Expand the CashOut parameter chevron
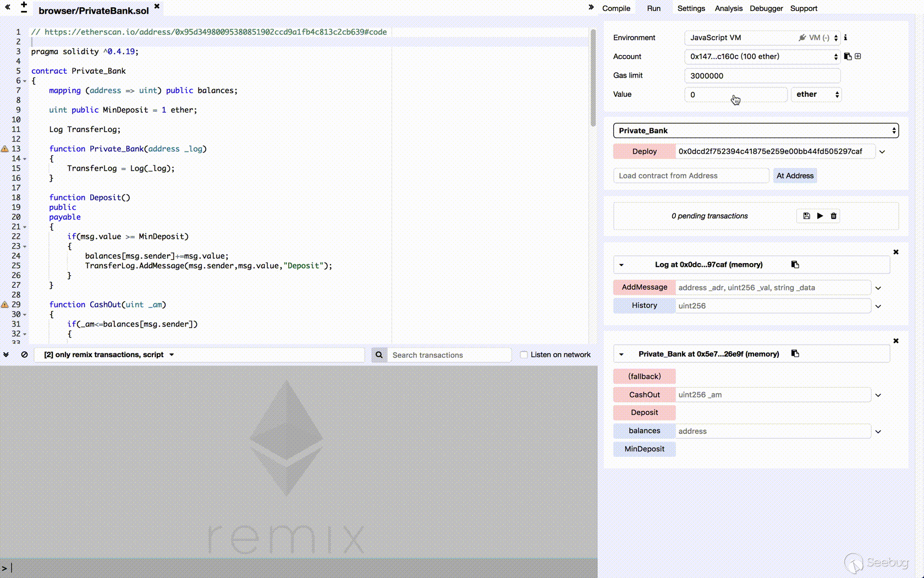 point(878,395)
